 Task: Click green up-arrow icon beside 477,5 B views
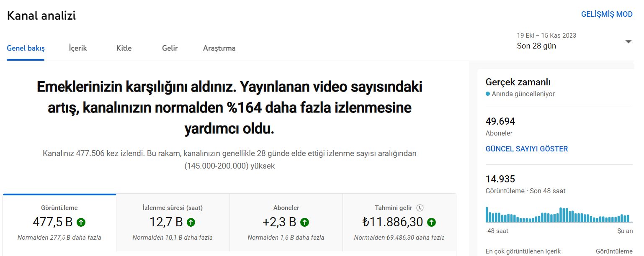point(81,222)
